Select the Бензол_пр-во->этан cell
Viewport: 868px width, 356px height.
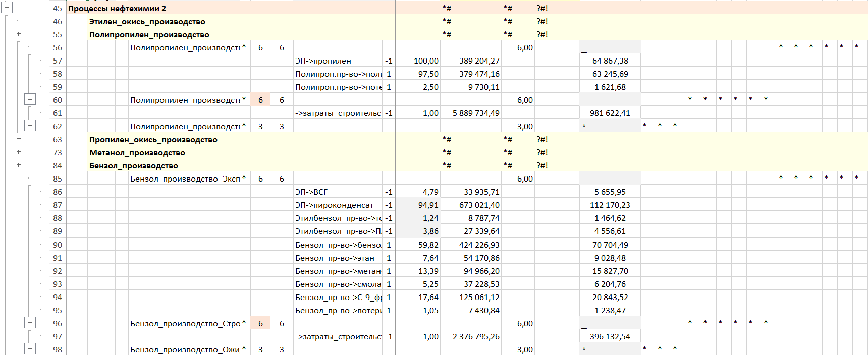[x=335, y=258]
